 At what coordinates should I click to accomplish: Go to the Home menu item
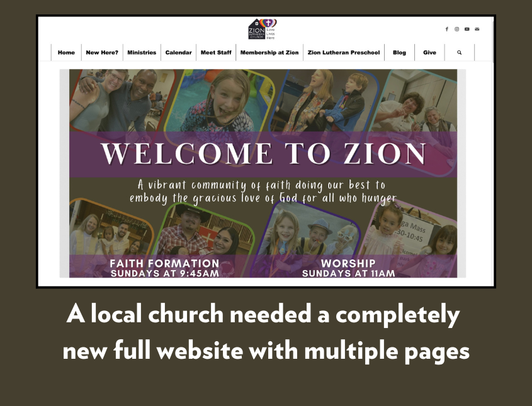click(66, 53)
